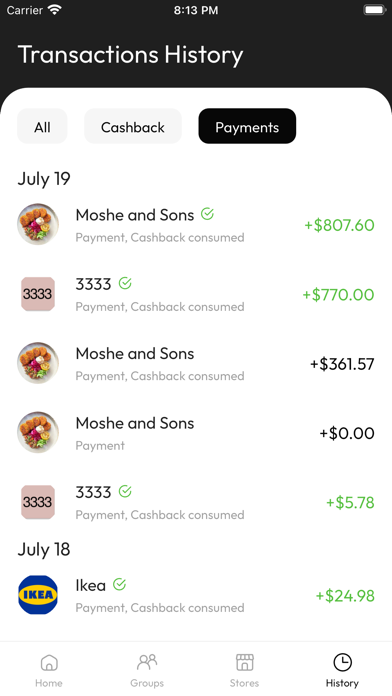Open the +$361.57 transaction amount
Viewport: 392px width, 696px height.
click(x=342, y=364)
